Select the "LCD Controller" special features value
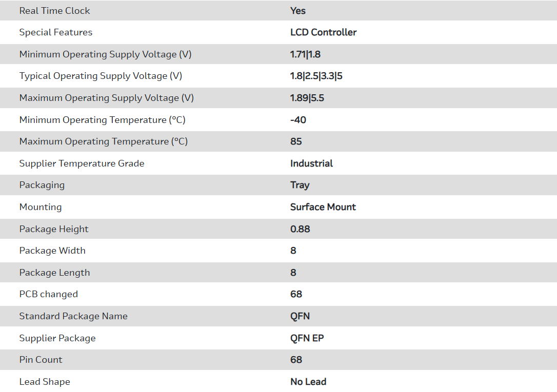Screen dimensions: 557x392 coord(323,32)
